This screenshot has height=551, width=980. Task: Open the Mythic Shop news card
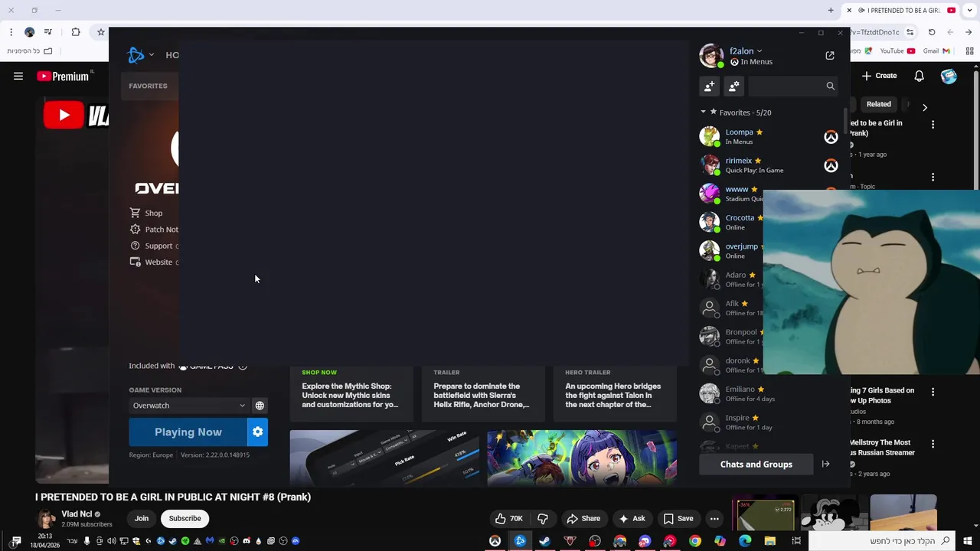click(x=351, y=394)
